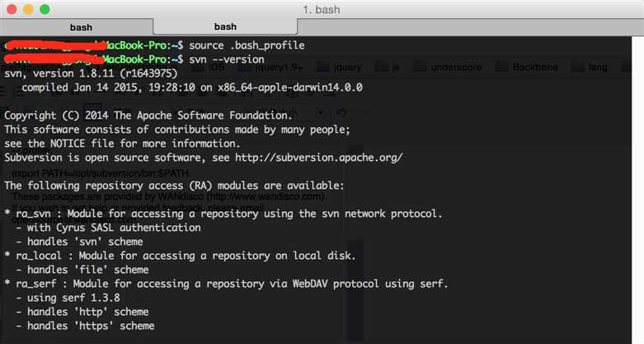The width and height of the screenshot is (644, 344).
Task: Click the green zoom window button
Action: click(45, 9)
